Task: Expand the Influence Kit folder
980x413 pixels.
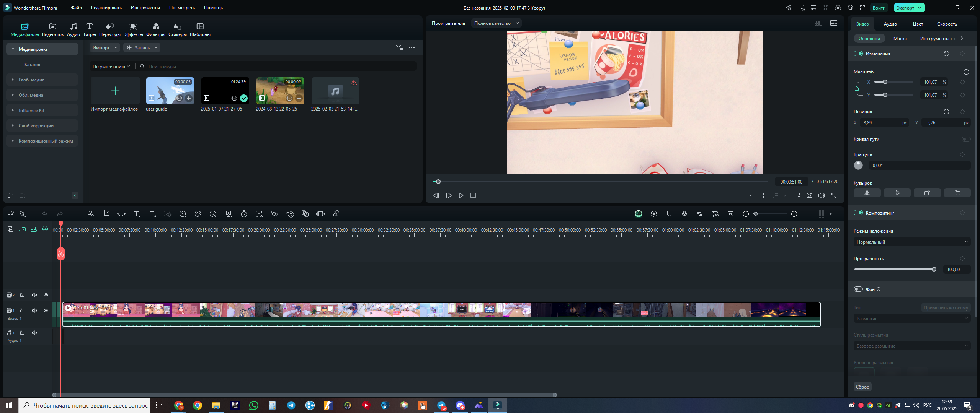Action: 13,110
